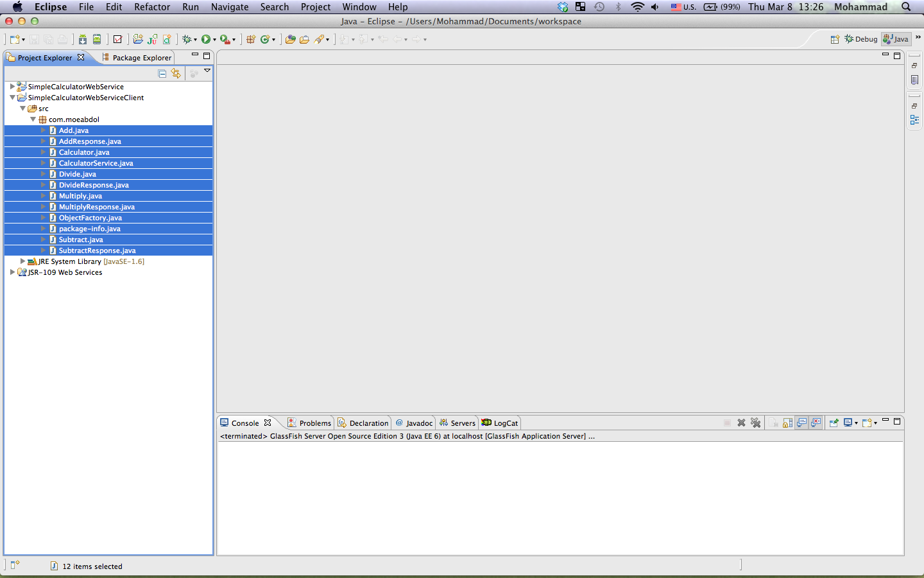The width and height of the screenshot is (924, 578).
Task: Run the application with the green Run icon
Action: (x=207, y=39)
